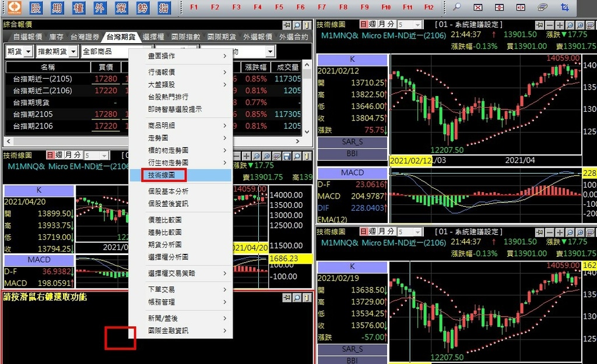Screen dimensions: 597x364
Task: Select 週 period in top-right chart
Action: (x=373, y=24)
